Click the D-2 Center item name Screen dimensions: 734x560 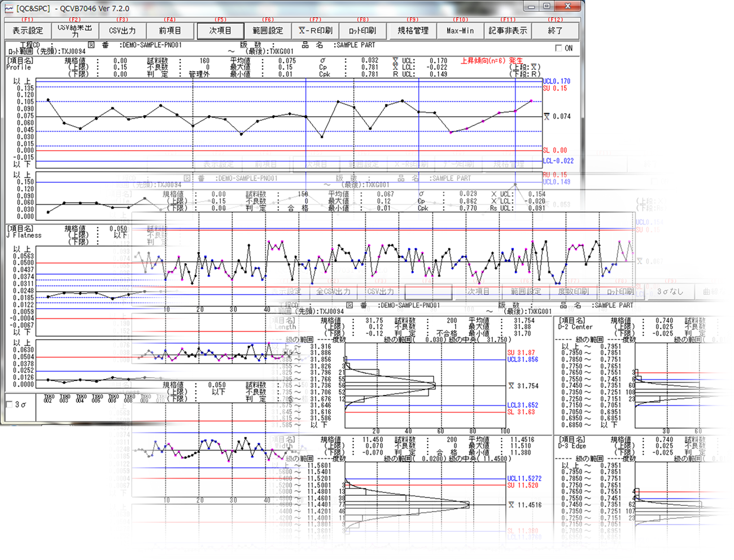pyautogui.click(x=575, y=327)
